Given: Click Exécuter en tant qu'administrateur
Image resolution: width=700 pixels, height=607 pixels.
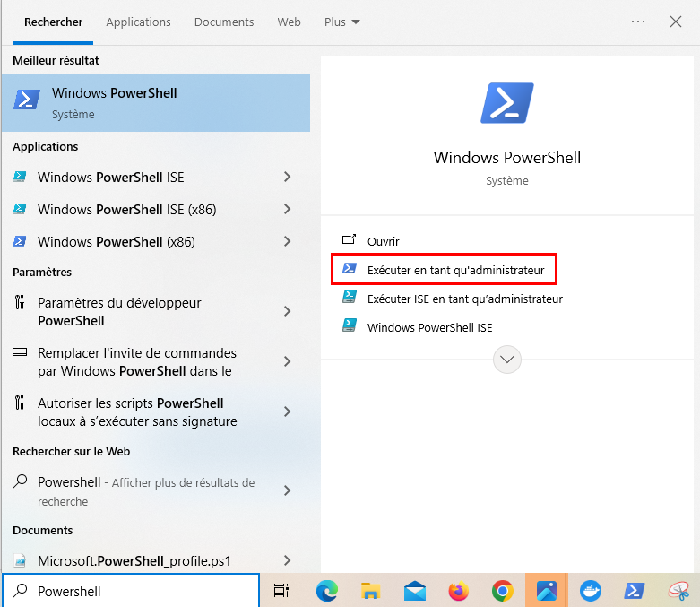Looking at the screenshot, I should [456, 270].
